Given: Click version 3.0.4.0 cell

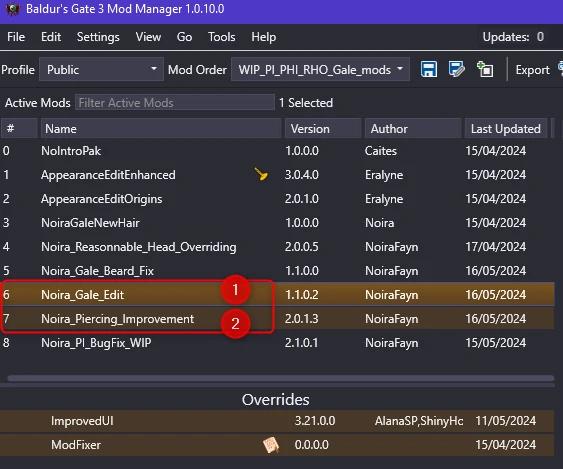Looking at the screenshot, I should click(x=302, y=175).
